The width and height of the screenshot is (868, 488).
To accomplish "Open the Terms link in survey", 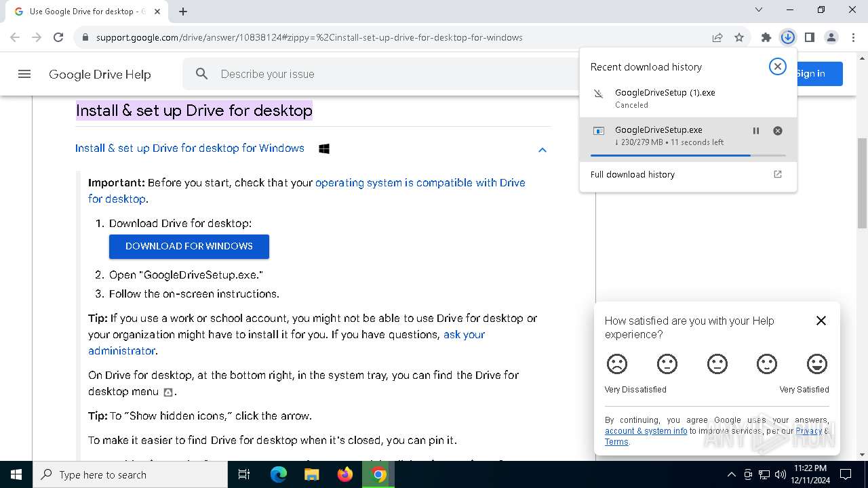I will (x=616, y=442).
